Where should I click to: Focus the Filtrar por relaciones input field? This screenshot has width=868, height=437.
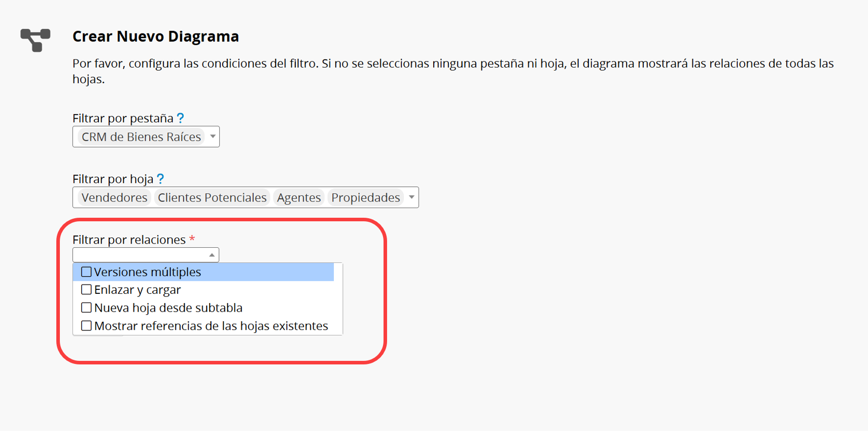(141, 255)
